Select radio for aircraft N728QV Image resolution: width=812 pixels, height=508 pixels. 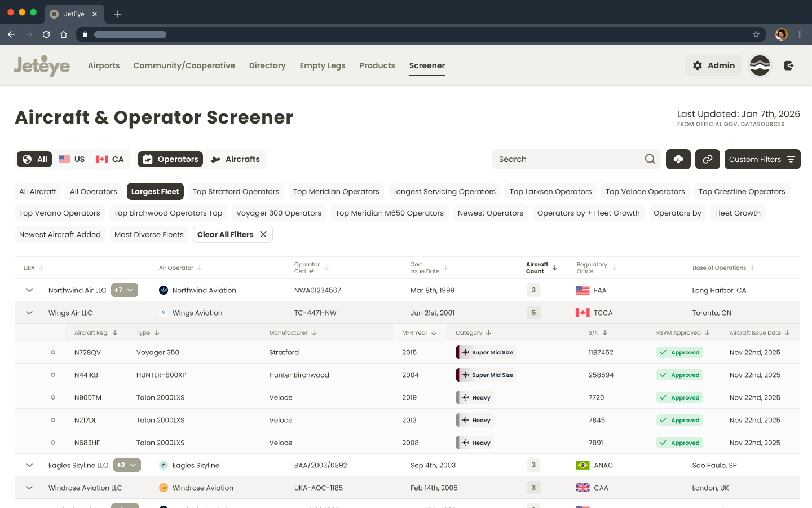click(53, 352)
